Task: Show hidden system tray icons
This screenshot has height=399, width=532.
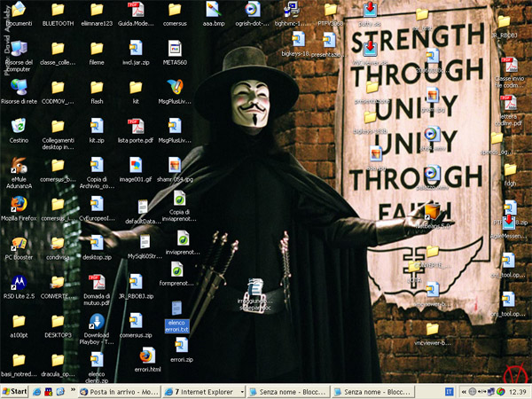Action: click(464, 392)
